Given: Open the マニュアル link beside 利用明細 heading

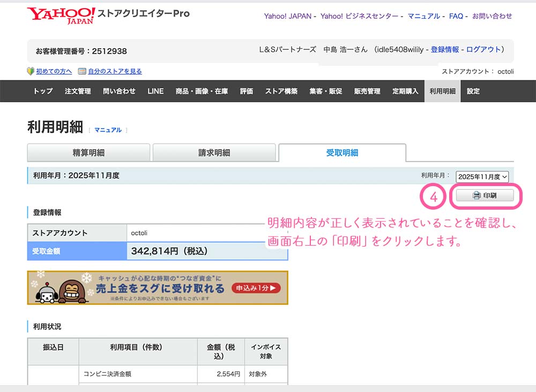Looking at the screenshot, I should [108, 130].
